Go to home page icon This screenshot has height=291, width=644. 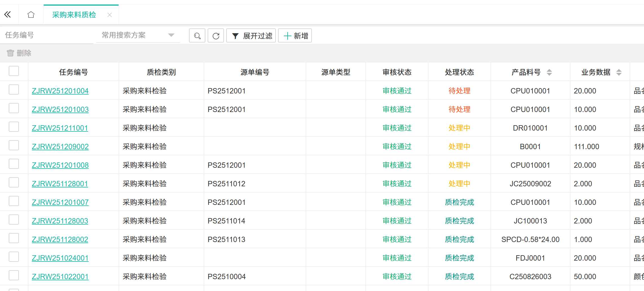click(x=31, y=15)
